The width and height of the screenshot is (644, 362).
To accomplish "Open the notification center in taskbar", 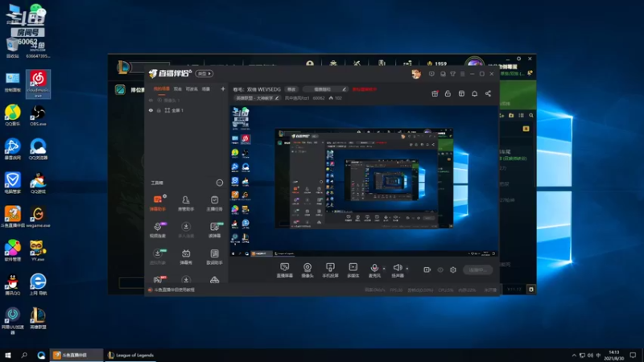I will (x=633, y=355).
